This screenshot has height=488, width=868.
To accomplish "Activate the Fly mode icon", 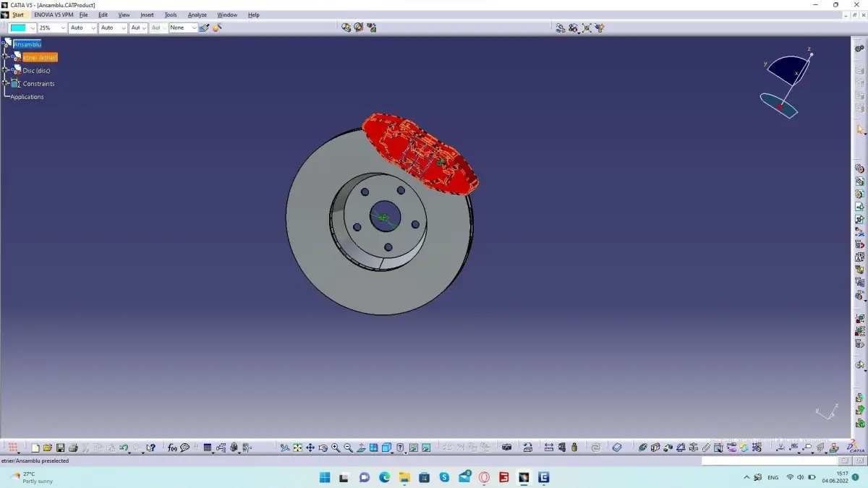I will point(285,448).
